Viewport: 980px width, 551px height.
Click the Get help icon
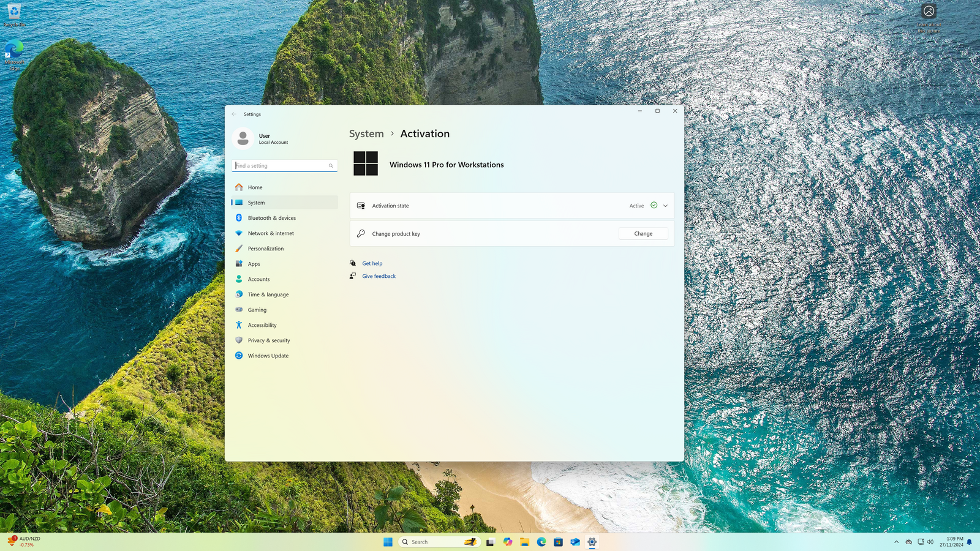[x=353, y=263]
